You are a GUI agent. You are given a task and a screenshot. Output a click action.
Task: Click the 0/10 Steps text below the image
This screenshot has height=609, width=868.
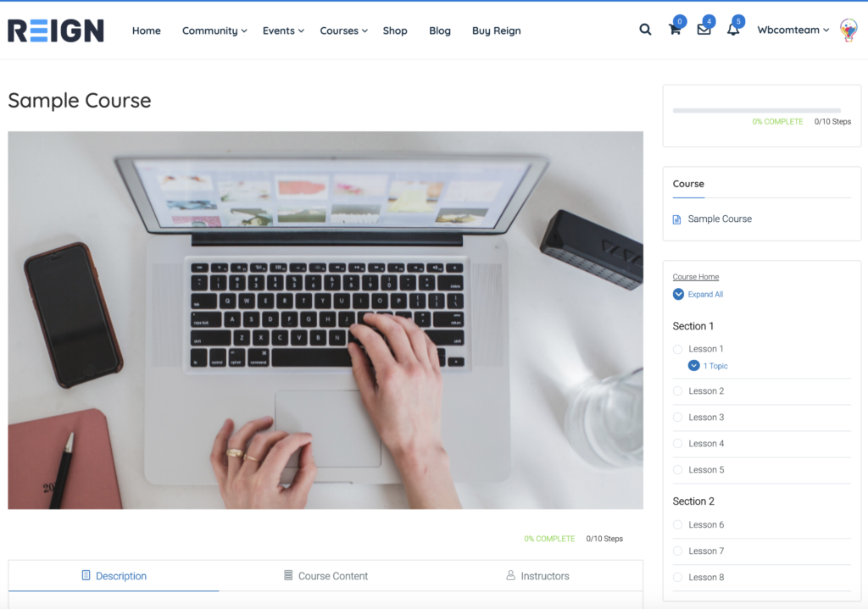(x=604, y=539)
